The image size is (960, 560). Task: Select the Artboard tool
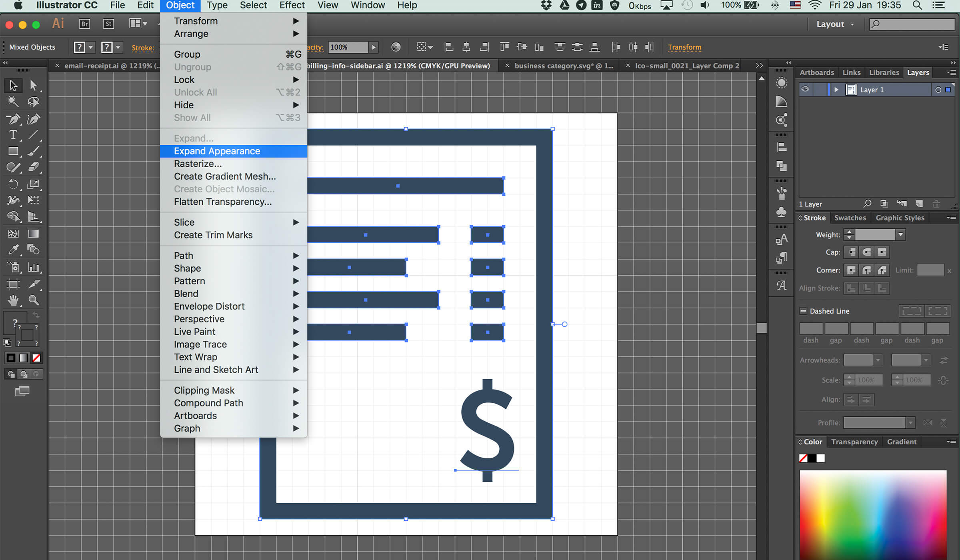[x=13, y=284]
